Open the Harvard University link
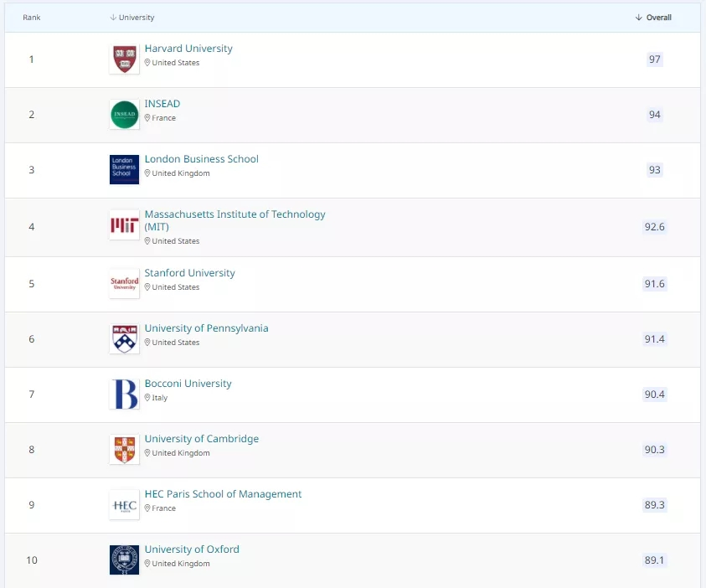The height and width of the screenshot is (588, 706). pyautogui.click(x=188, y=49)
